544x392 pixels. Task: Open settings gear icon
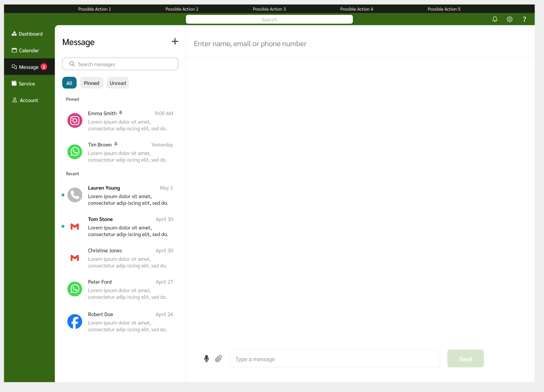coord(509,19)
